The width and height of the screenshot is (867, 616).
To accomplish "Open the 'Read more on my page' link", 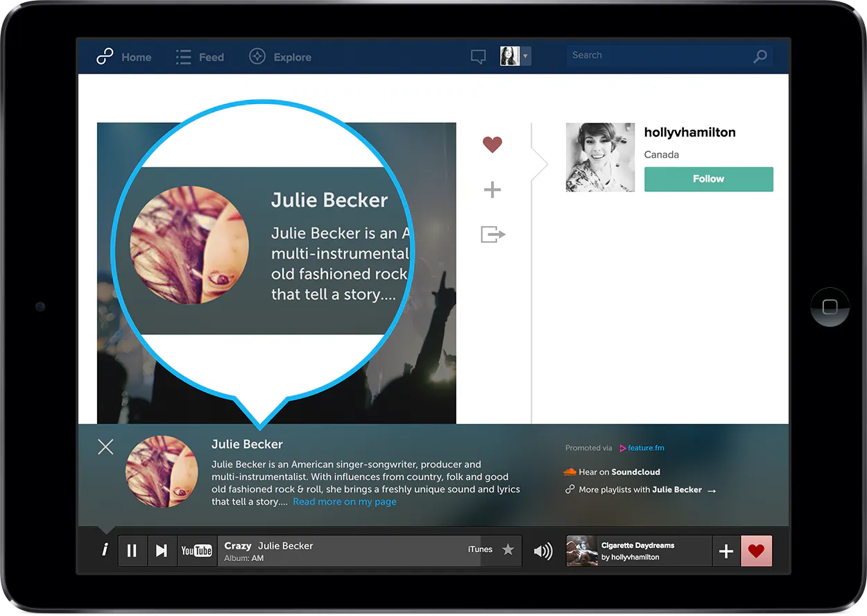I will (345, 502).
